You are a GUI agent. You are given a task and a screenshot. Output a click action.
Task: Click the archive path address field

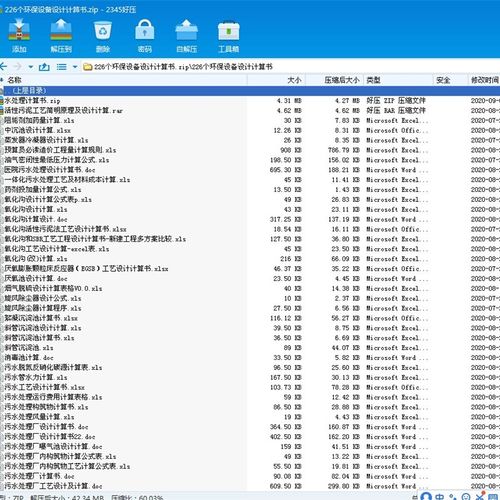coord(291,67)
